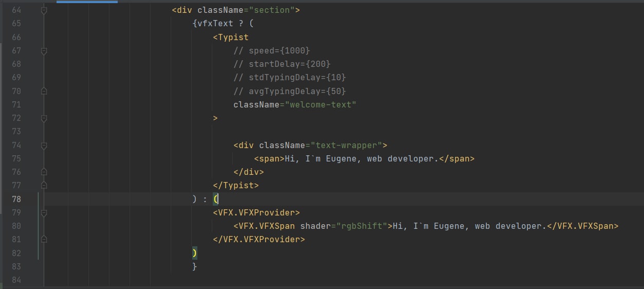Image resolution: width=644 pixels, height=289 pixels.
Task: Click line number 80 in the gutter
Action: click(x=16, y=226)
